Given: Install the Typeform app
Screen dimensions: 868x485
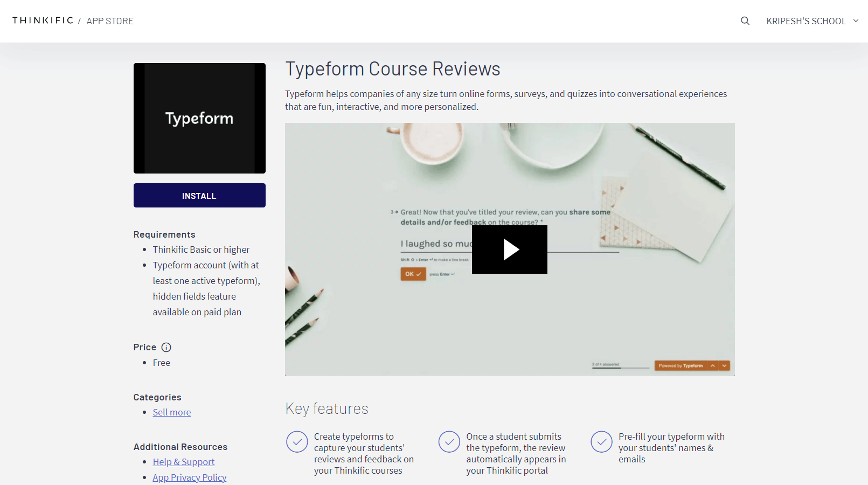Looking at the screenshot, I should click(199, 196).
